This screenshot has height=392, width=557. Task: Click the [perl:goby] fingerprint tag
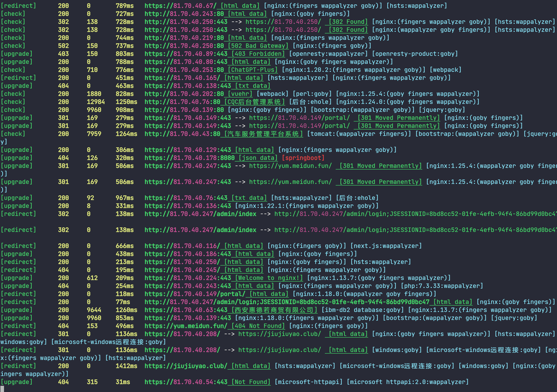[312, 94]
